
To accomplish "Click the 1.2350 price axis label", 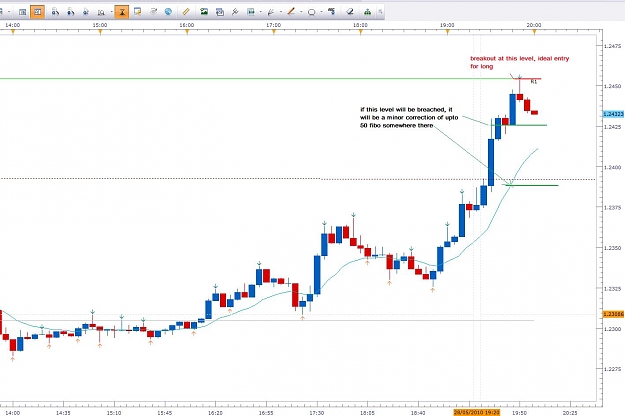I will (x=613, y=248).
